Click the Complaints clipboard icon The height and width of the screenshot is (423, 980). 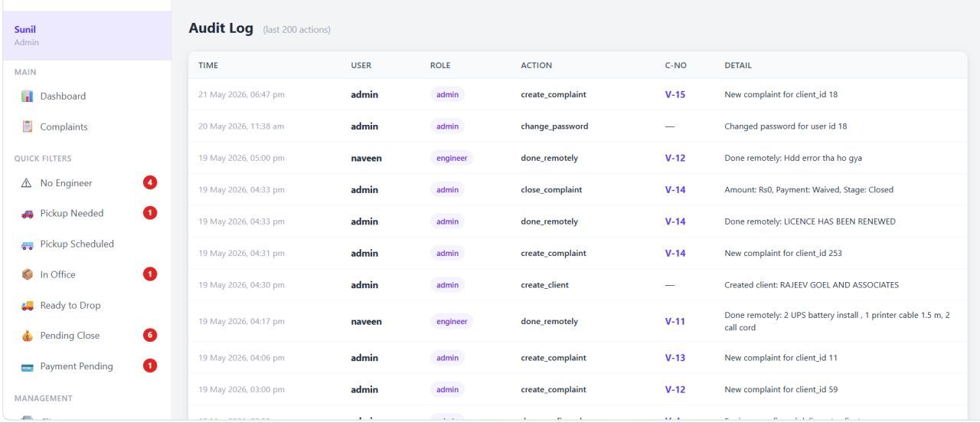point(27,127)
